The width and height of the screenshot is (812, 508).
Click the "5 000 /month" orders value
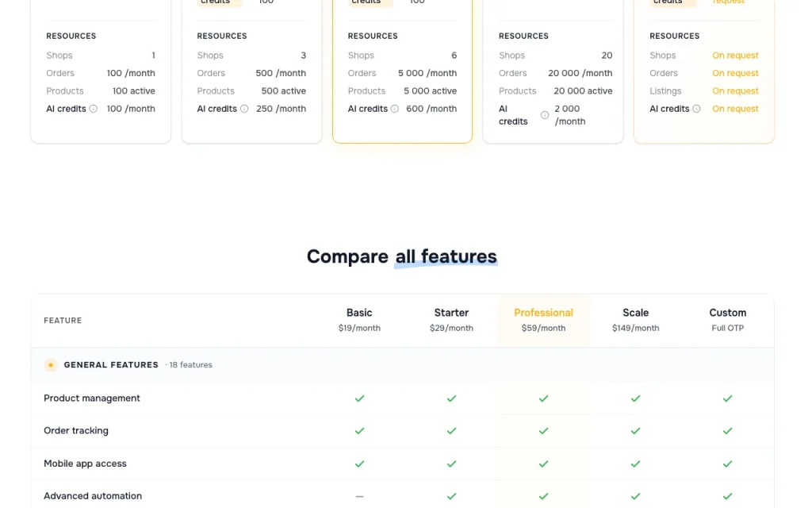tap(427, 73)
